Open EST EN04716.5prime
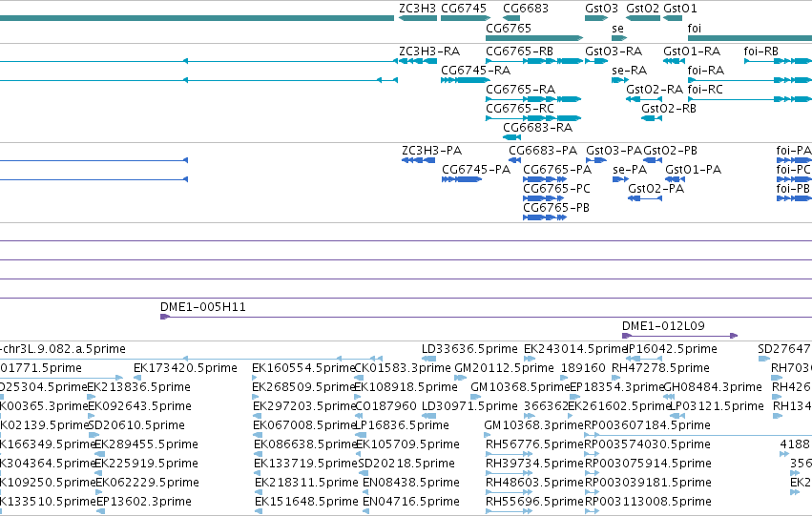The width and height of the screenshot is (812, 516). click(x=411, y=502)
